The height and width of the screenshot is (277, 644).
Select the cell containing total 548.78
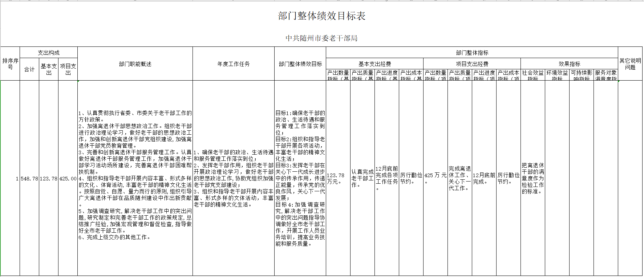click(29, 179)
